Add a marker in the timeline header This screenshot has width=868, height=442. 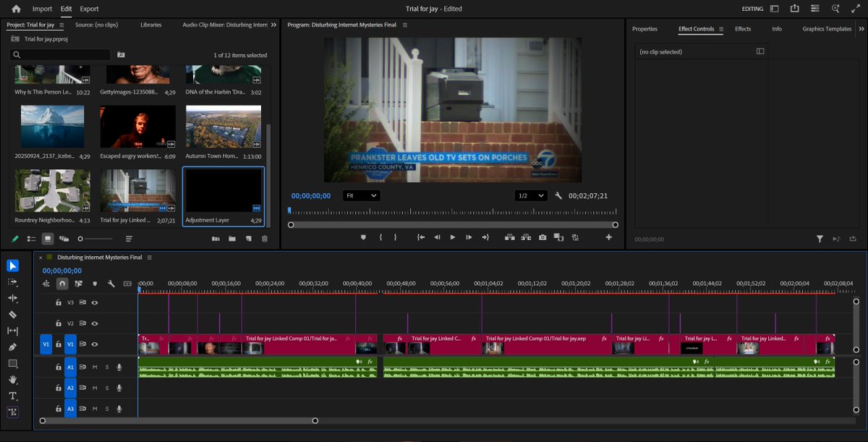95,284
